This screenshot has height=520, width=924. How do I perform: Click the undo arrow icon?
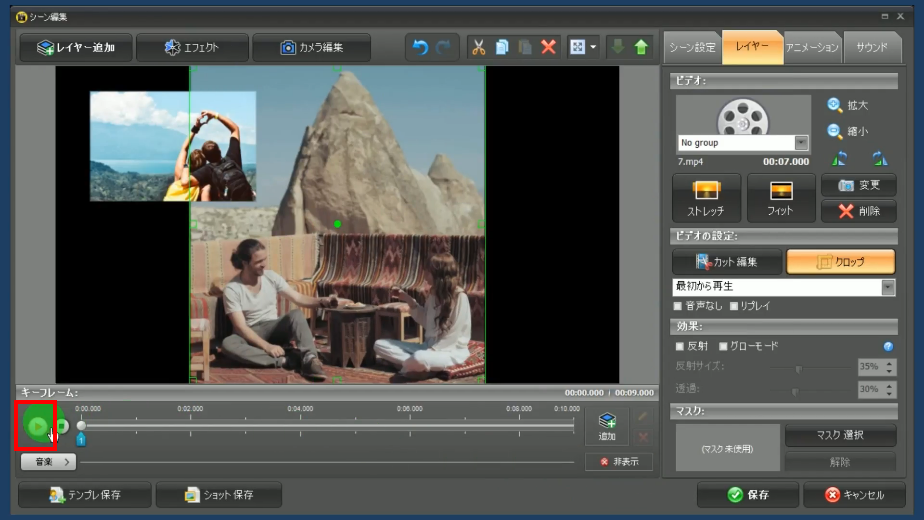(x=420, y=47)
